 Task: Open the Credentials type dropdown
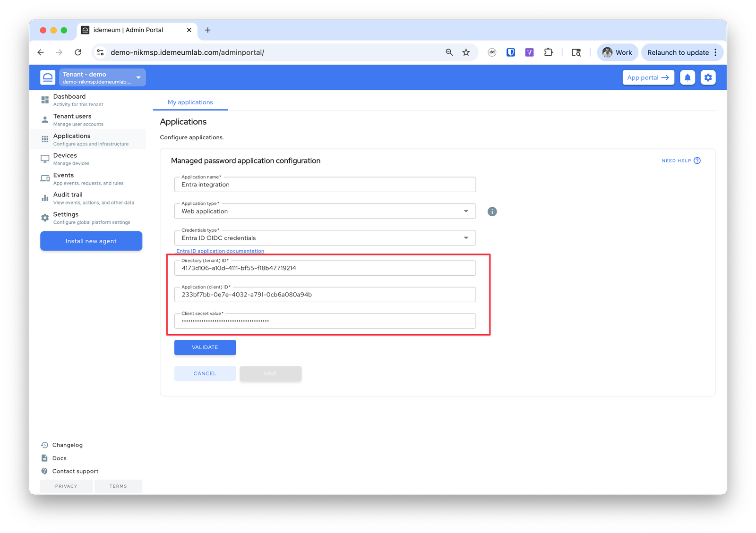[x=325, y=238]
